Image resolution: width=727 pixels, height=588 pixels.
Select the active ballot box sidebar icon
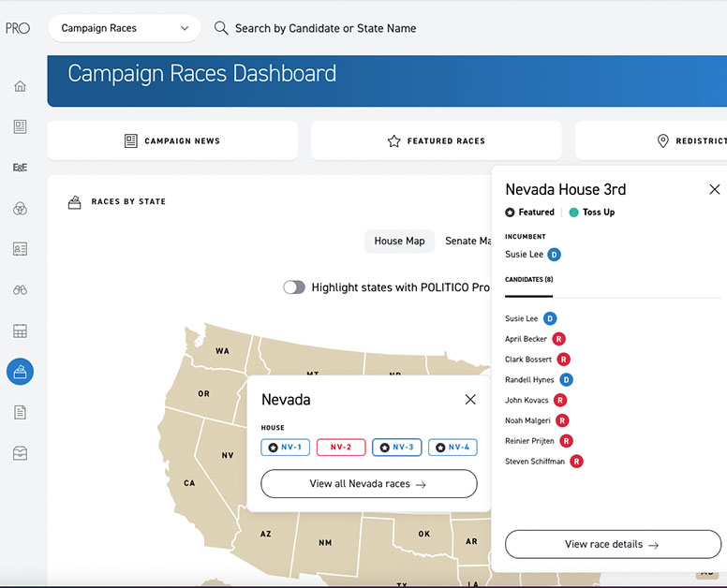[x=20, y=372]
